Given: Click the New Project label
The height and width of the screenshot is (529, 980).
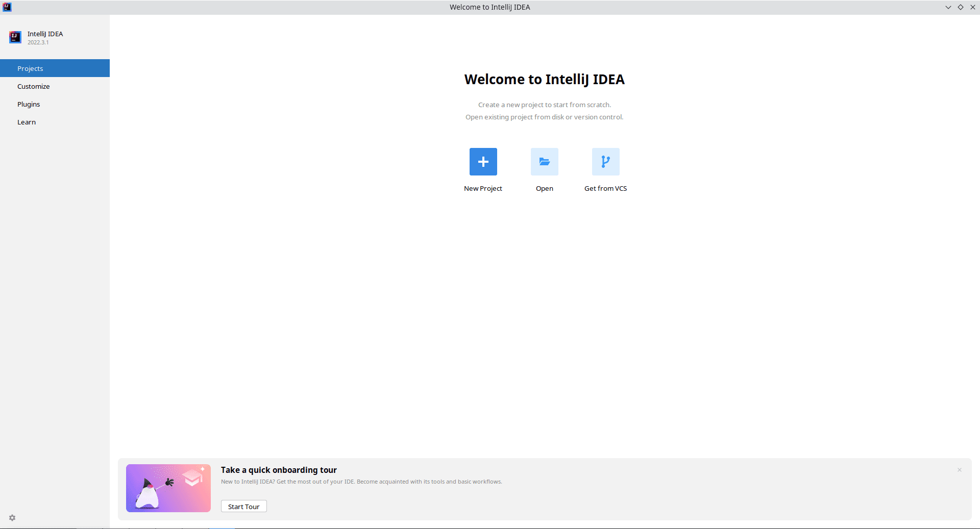Looking at the screenshot, I should (x=483, y=188).
